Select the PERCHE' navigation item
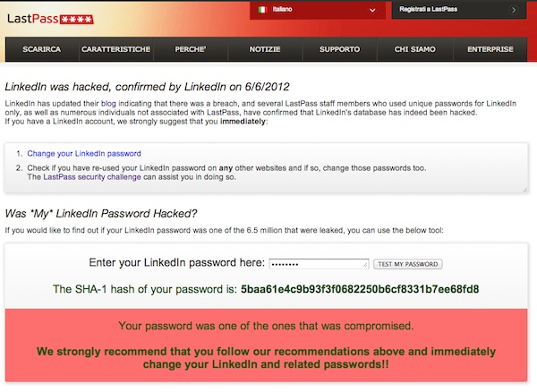 (191, 49)
